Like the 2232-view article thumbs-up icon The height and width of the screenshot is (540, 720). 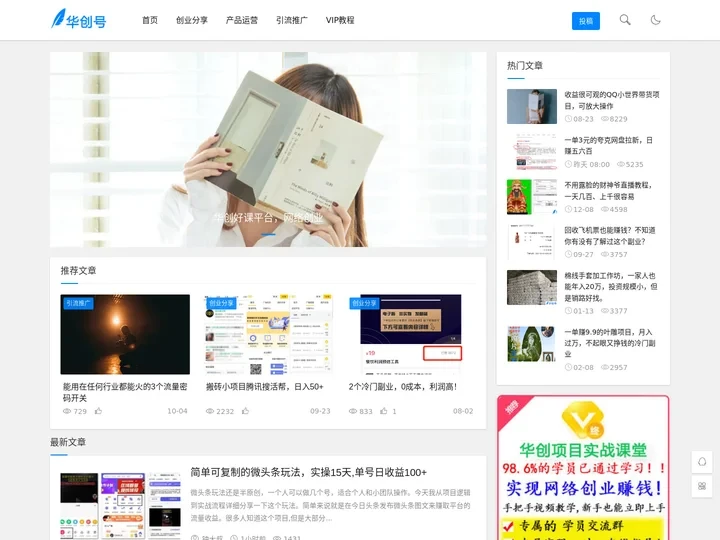245,411
